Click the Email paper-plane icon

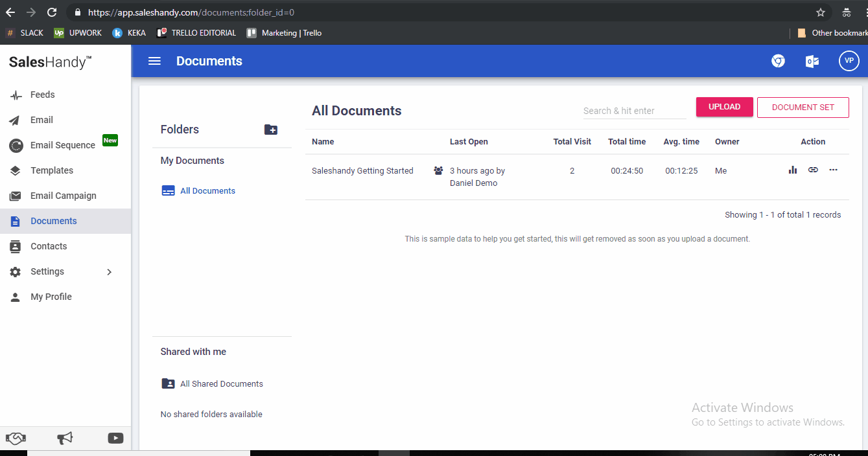point(16,120)
